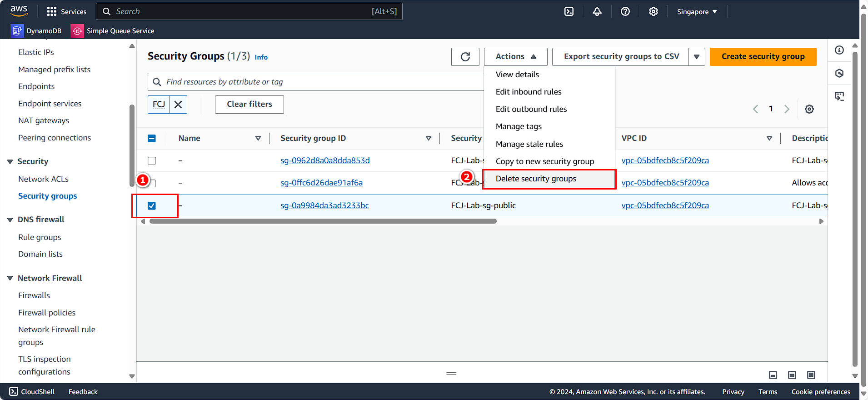The width and height of the screenshot is (868, 400).
Task: Click Create security group button
Action: pyautogui.click(x=763, y=57)
